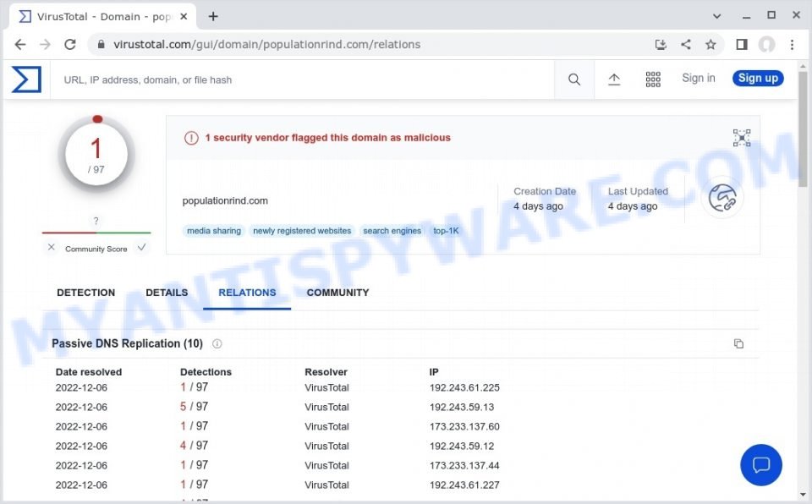The height and width of the screenshot is (504, 812).
Task: Open the upload file icon
Action: pos(614,79)
